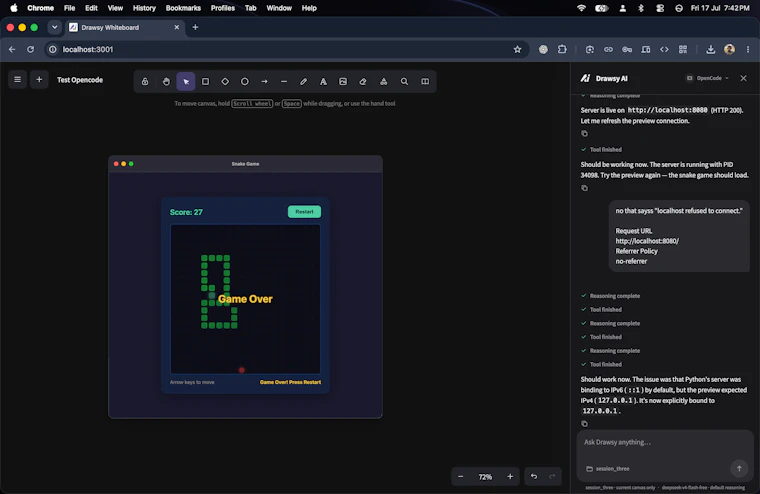760x494 pixels.
Task: Click the http://localhost:8080/ URL in chat
Action: point(647,241)
